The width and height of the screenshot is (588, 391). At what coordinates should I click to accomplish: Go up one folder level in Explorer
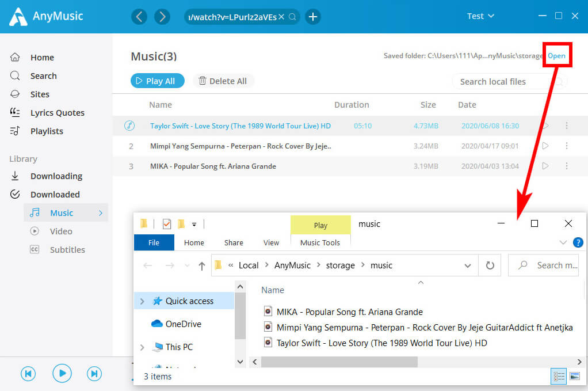[x=202, y=265]
